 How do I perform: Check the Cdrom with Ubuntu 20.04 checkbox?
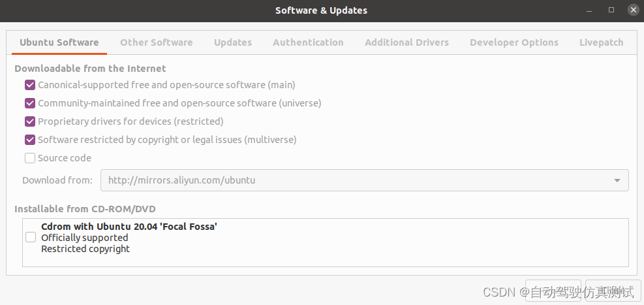(31, 238)
